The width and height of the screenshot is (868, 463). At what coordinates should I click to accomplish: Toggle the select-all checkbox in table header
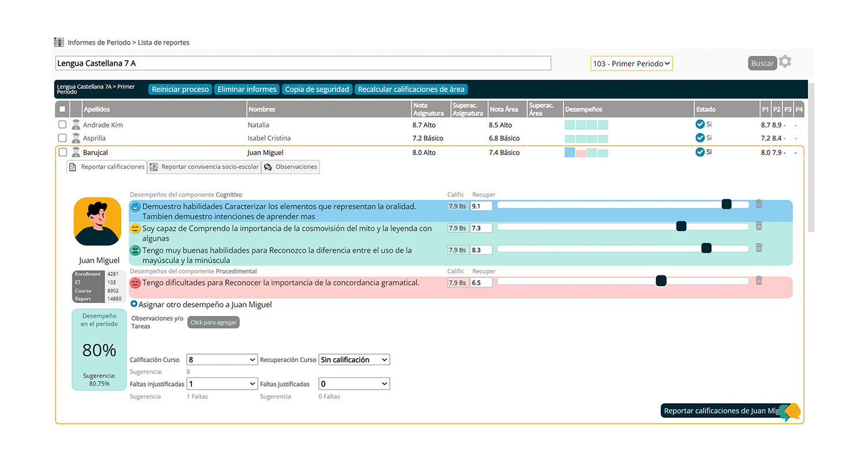[62, 109]
